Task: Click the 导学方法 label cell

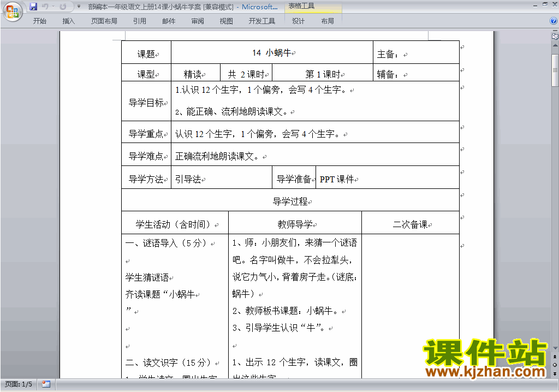Action: pos(146,177)
